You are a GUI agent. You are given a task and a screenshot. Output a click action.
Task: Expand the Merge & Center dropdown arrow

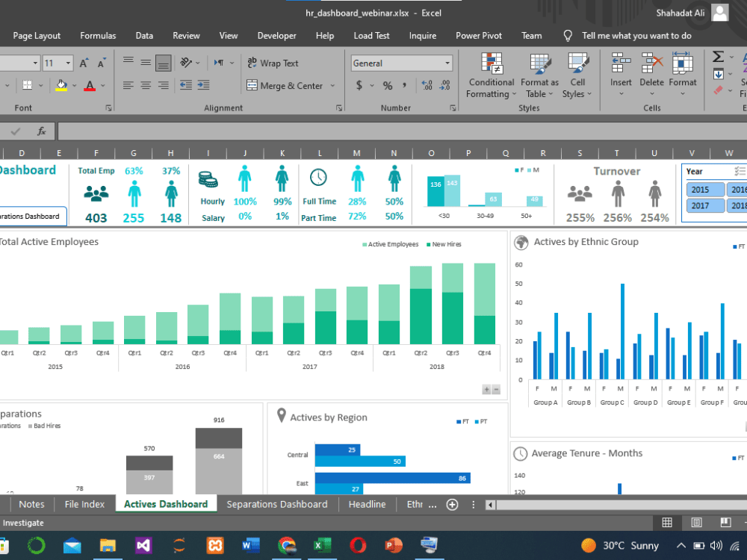pos(332,85)
